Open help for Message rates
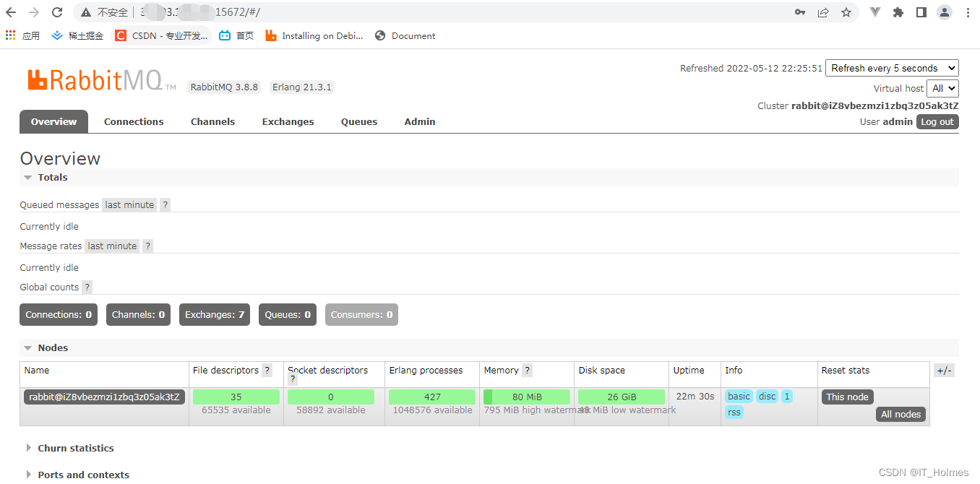980x484 pixels. (x=147, y=246)
